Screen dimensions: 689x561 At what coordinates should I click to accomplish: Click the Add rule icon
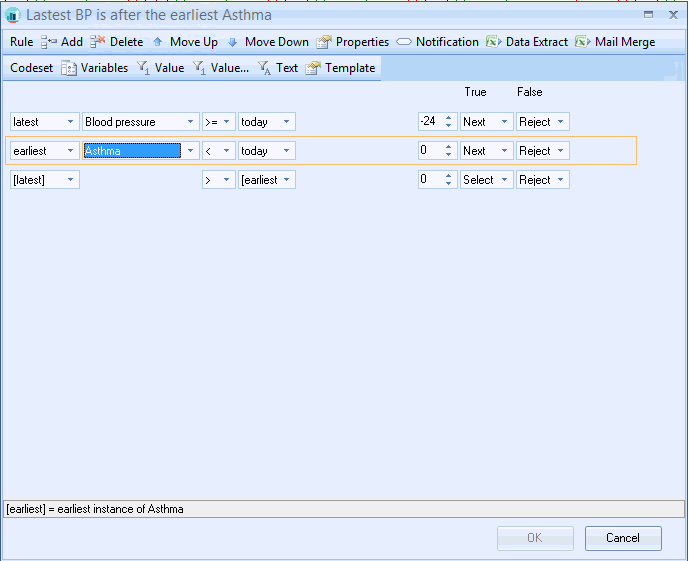(48, 42)
